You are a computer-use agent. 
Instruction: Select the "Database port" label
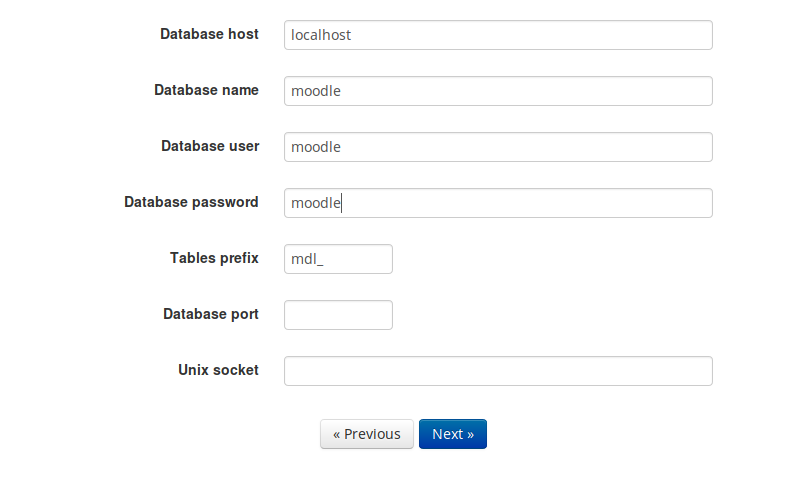coord(211,314)
